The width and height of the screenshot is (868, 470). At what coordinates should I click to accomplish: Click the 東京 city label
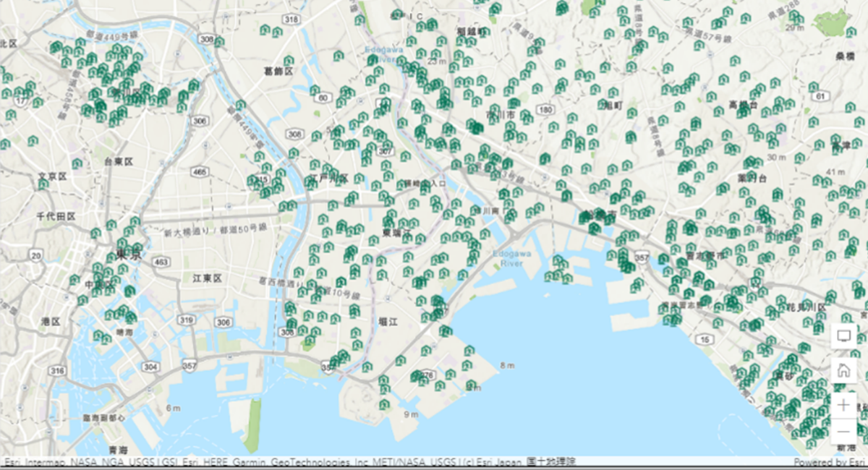tap(129, 255)
